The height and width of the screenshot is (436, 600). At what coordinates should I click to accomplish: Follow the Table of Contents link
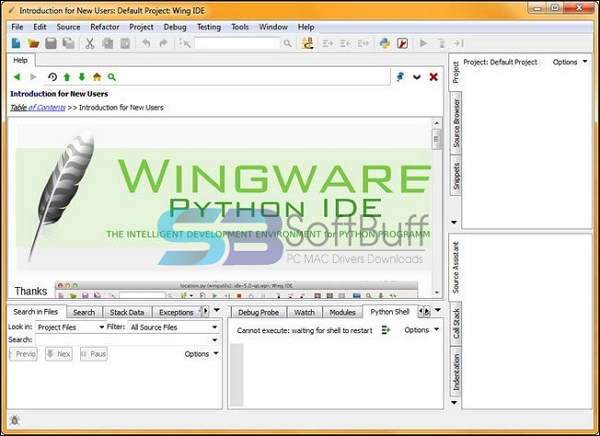click(38, 108)
